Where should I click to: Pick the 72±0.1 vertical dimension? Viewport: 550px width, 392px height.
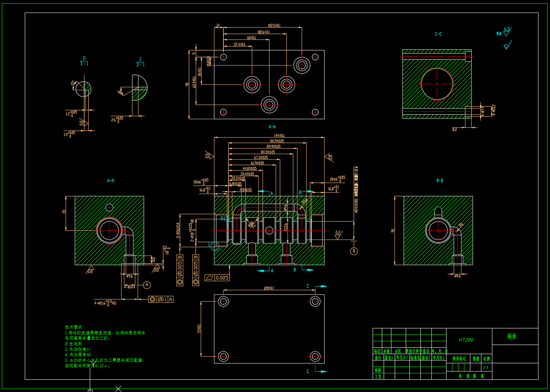click(x=199, y=329)
